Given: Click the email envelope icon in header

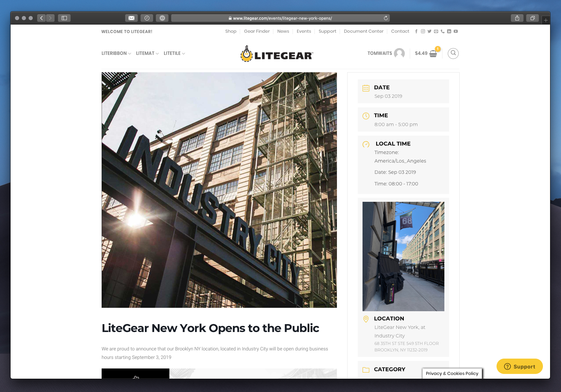Looking at the screenshot, I should [436, 31].
